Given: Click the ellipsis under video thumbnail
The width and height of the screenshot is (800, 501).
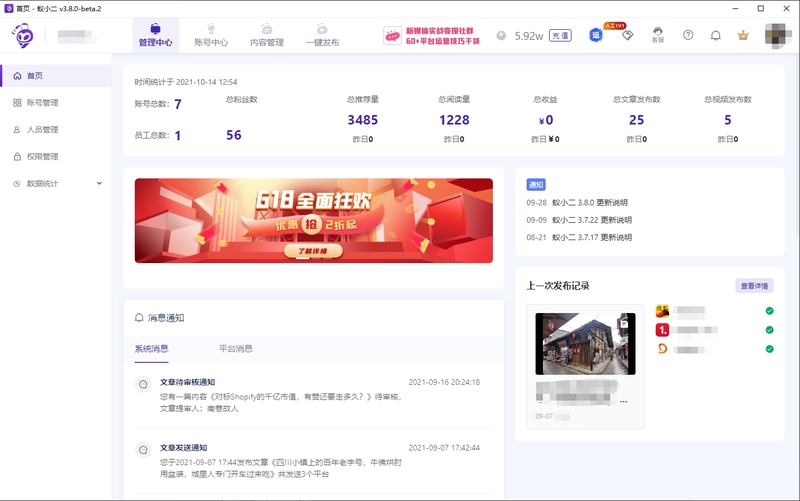Looking at the screenshot, I should [x=623, y=402].
